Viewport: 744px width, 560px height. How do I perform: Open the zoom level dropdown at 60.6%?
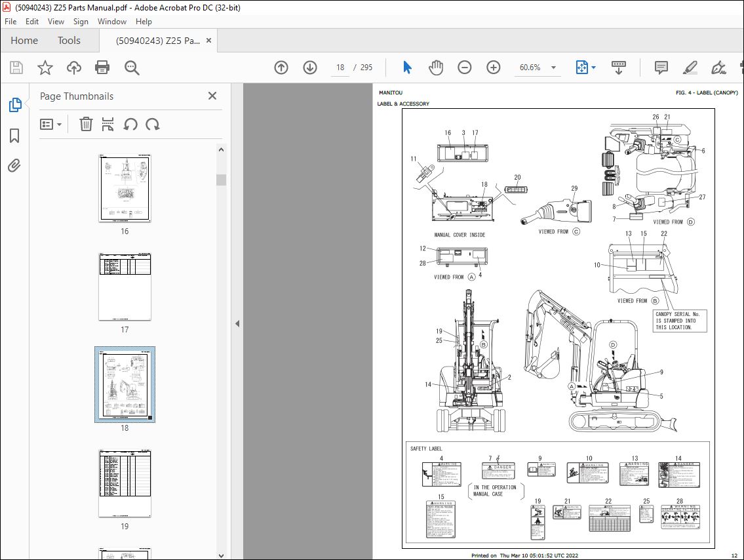point(553,68)
